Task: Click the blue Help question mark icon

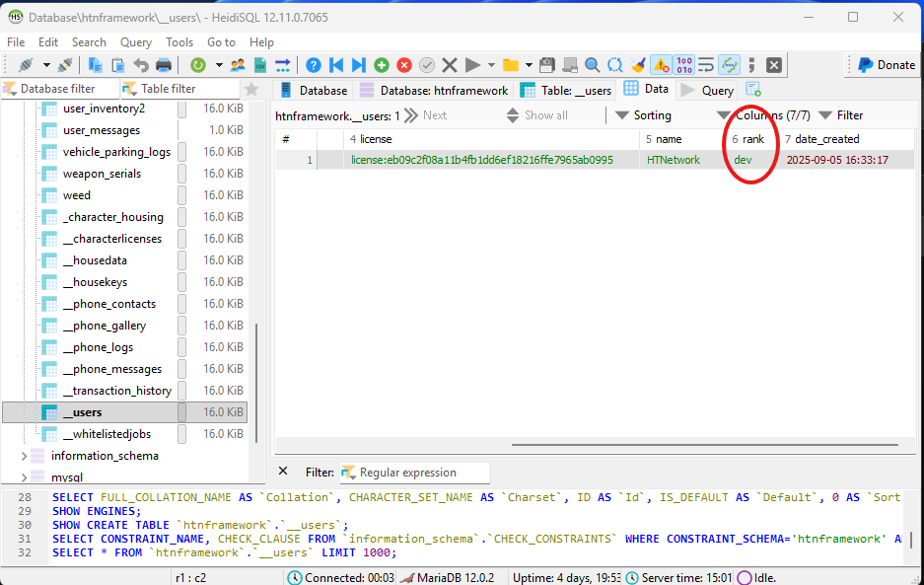Action: [314, 65]
